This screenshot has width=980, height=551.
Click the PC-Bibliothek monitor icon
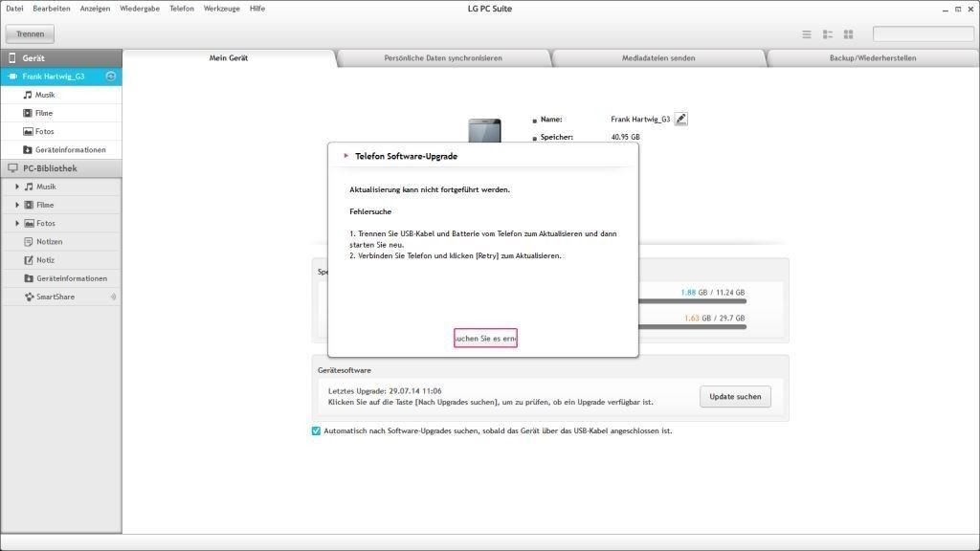pyautogui.click(x=12, y=168)
